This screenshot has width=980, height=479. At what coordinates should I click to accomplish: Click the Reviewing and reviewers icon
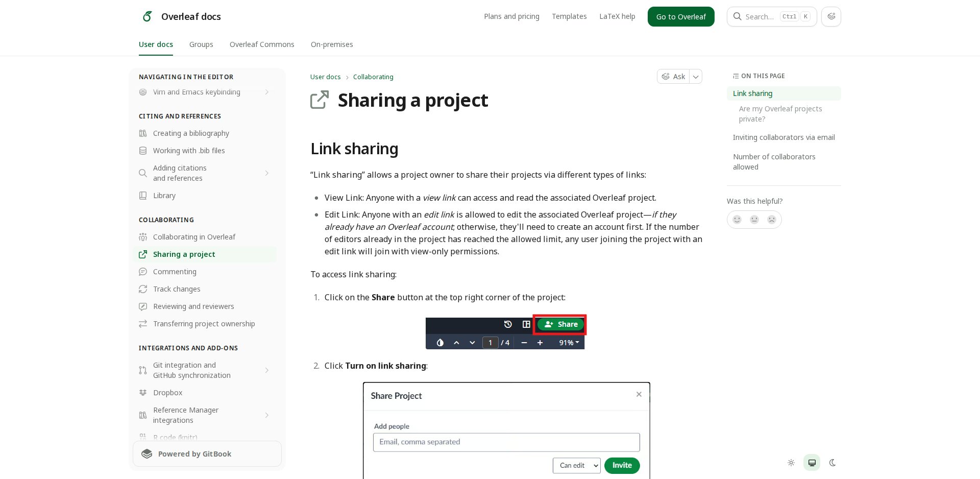[x=143, y=306]
